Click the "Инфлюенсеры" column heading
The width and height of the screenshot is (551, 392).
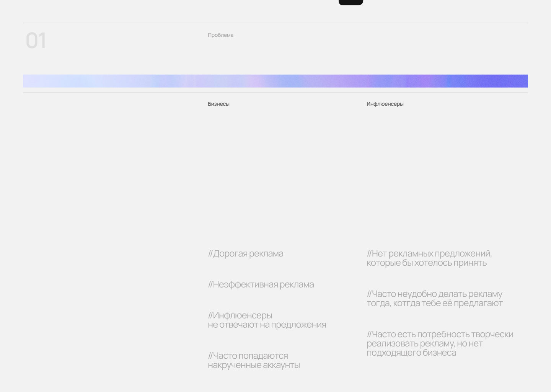(x=385, y=104)
